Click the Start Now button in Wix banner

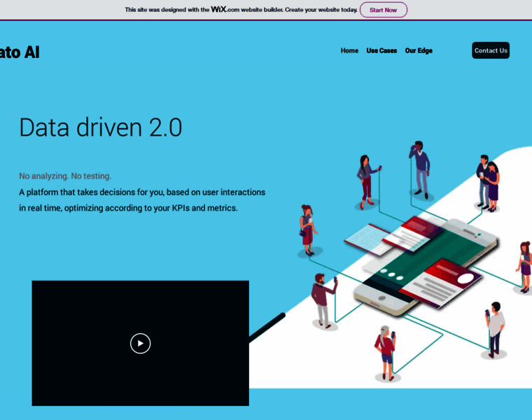(x=383, y=10)
